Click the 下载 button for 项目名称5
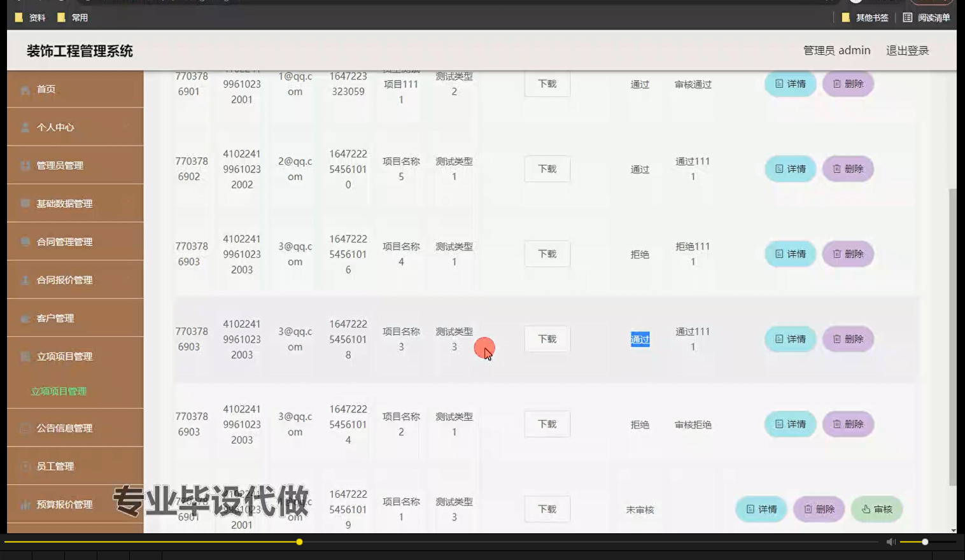965x560 pixels. 547,169
